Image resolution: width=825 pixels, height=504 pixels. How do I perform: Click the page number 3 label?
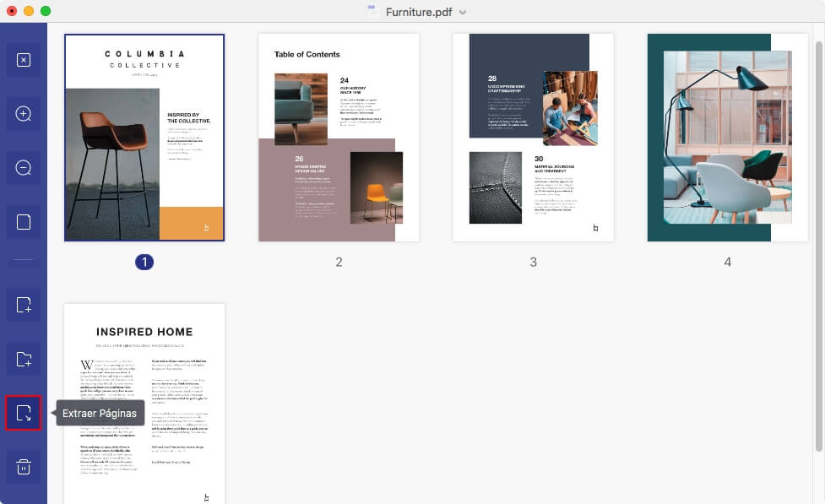533,262
